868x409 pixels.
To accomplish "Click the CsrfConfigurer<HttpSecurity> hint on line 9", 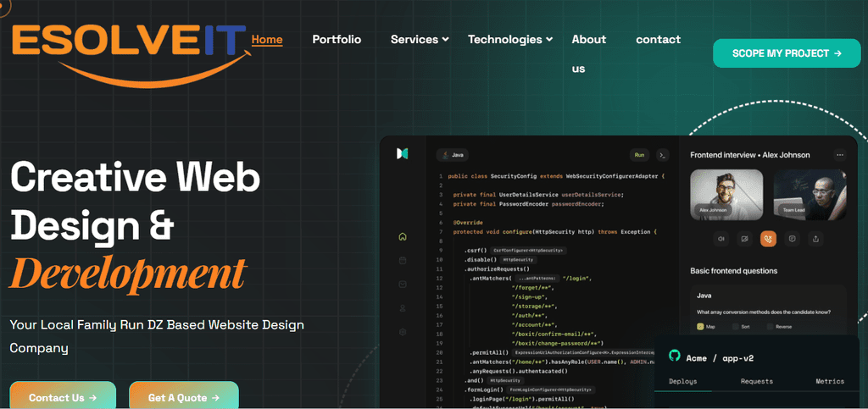I will (527, 251).
